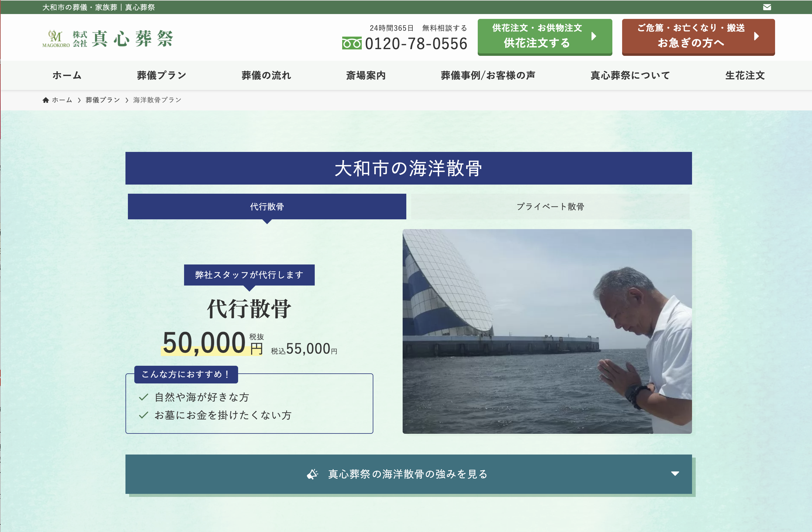
Task: Click the mail envelope icon in top bar
Action: point(767,7)
